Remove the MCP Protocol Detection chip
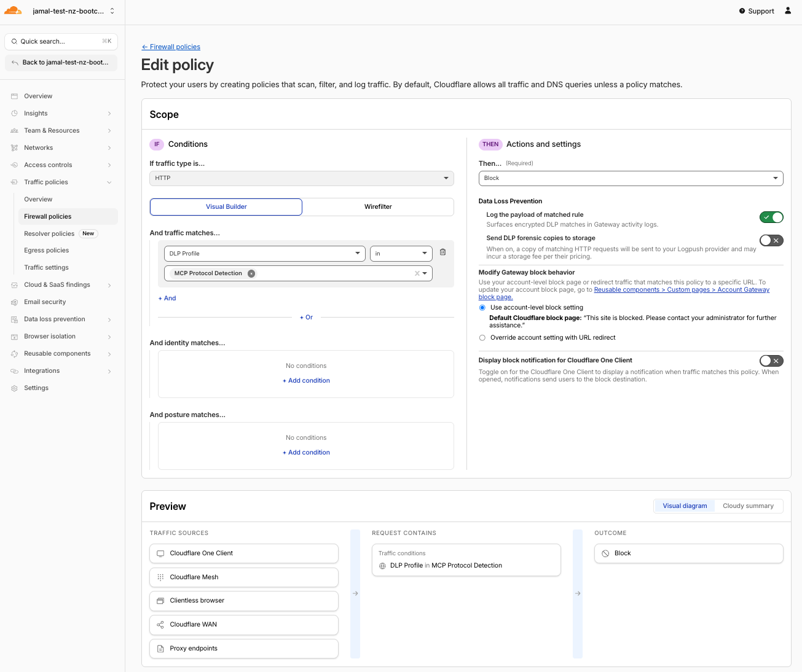Viewport: 802px width, 672px height. point(251,273)
